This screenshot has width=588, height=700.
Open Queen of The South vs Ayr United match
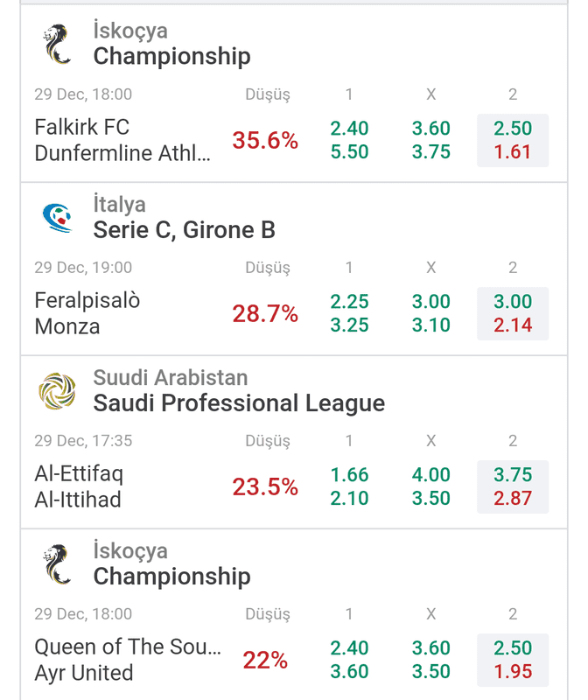(x=128, y=660)
